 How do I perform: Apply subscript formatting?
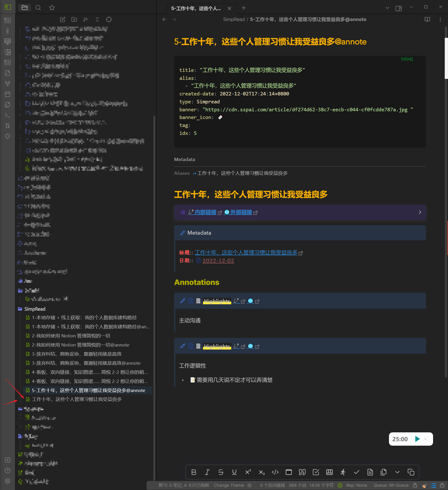[262, 472]
